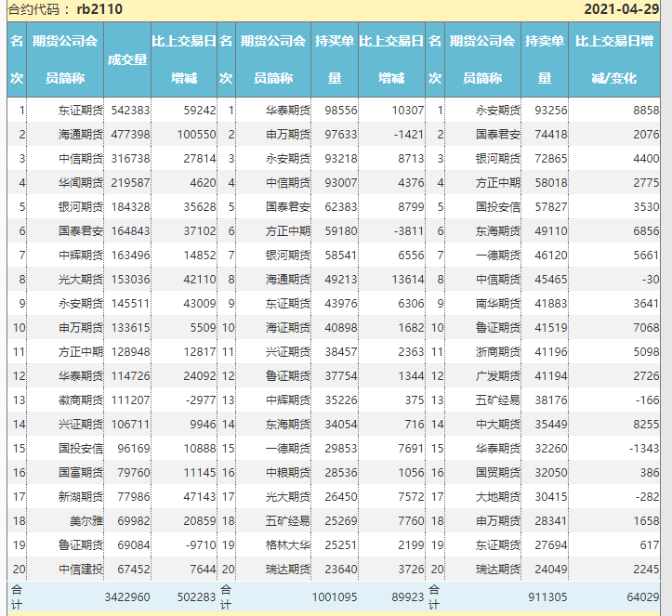Click 华闻期货 row name
Viewport: 672px width, 616px height.
[81, 183]
